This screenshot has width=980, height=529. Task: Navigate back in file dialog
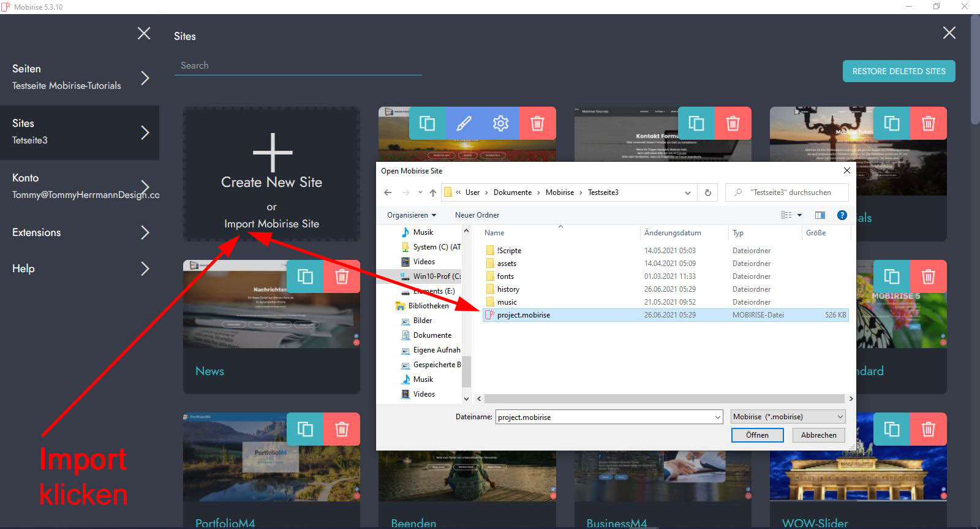pos(388,192)
